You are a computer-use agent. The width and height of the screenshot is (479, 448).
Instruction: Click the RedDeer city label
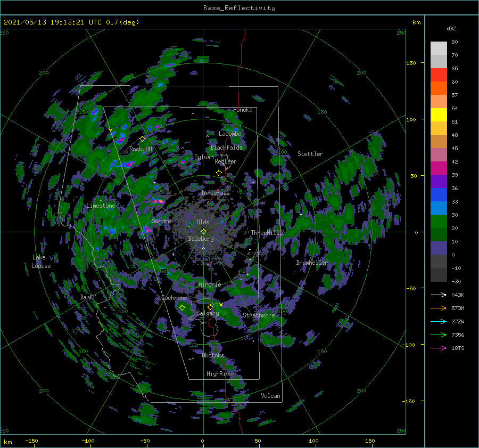(x=226, y=161)
